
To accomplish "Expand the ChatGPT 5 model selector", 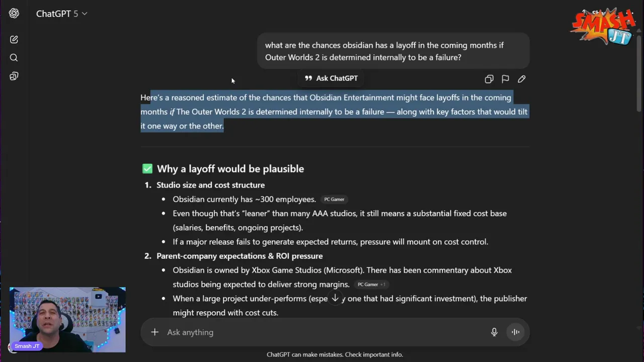I will (61, 14).
